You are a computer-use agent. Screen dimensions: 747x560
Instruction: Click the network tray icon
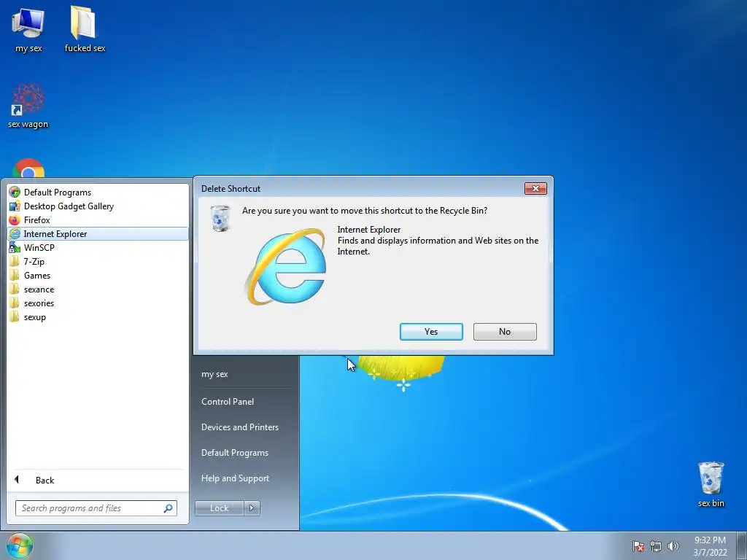click(656, 546)
